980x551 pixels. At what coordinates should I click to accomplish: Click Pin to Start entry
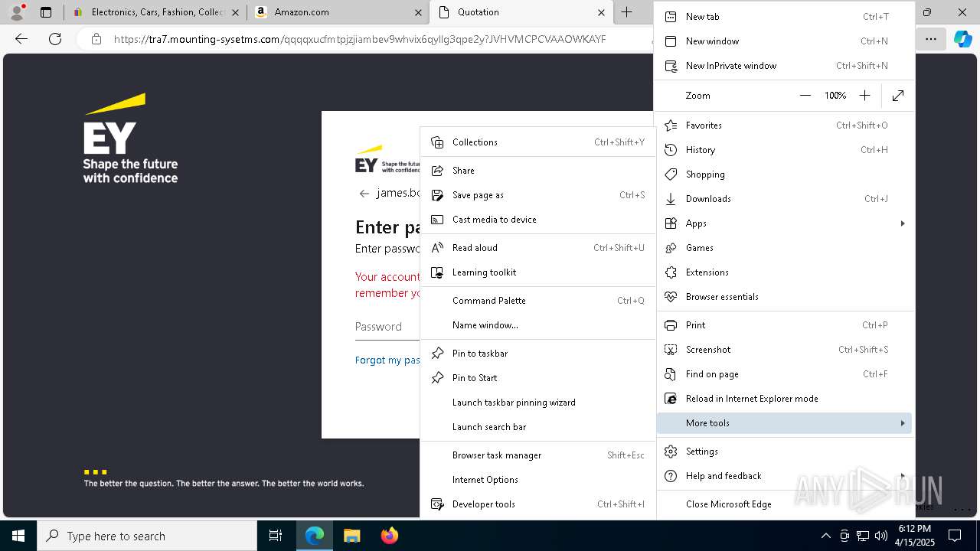pyautogui.click(x=538, y=377)
